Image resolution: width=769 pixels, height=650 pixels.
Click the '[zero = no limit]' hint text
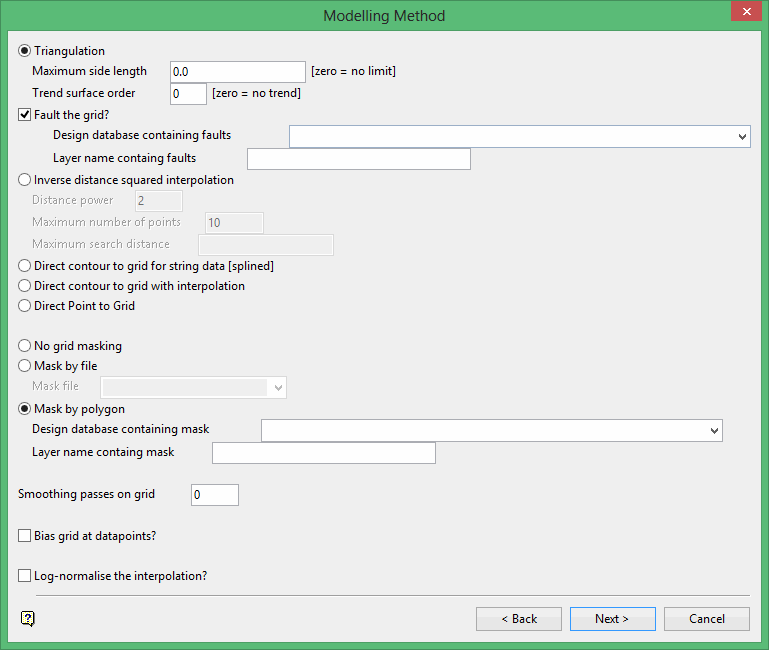(353, 71)
